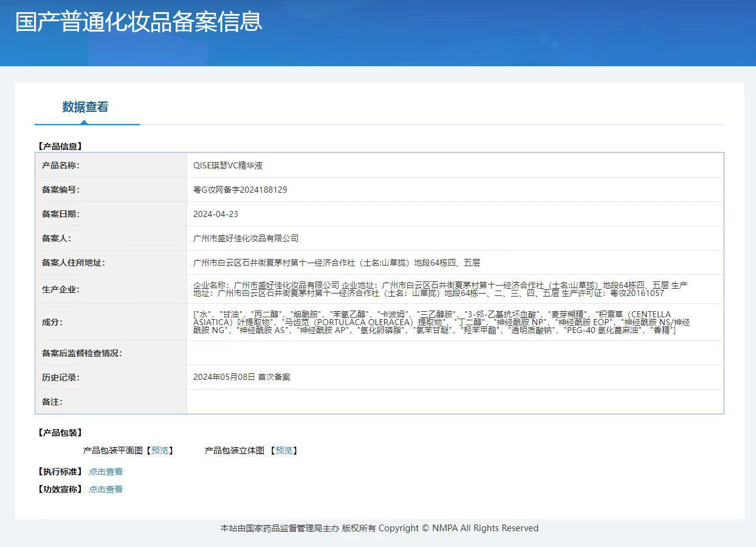The height and width of the screenshot is (547, 756).
Task: Click 点击查看 next to 执行标准
Action: pyautogui.click(x=105, y=471)
